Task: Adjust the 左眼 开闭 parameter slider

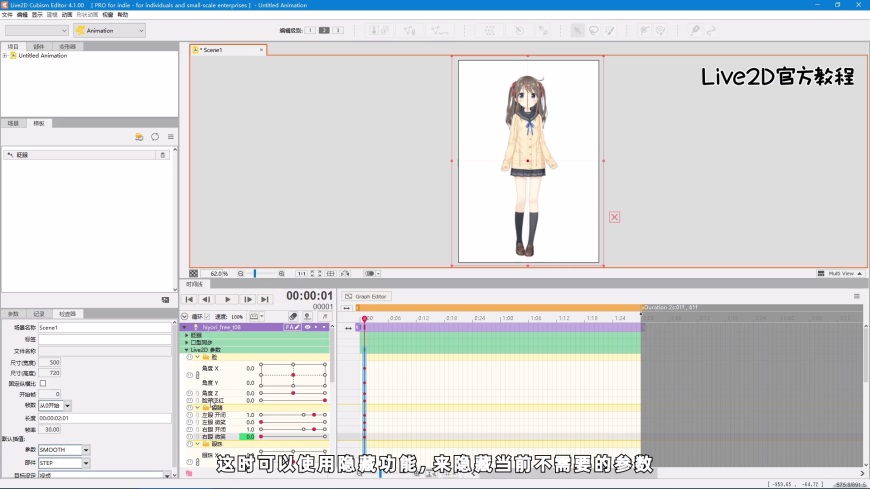Action: pos(293,415)
